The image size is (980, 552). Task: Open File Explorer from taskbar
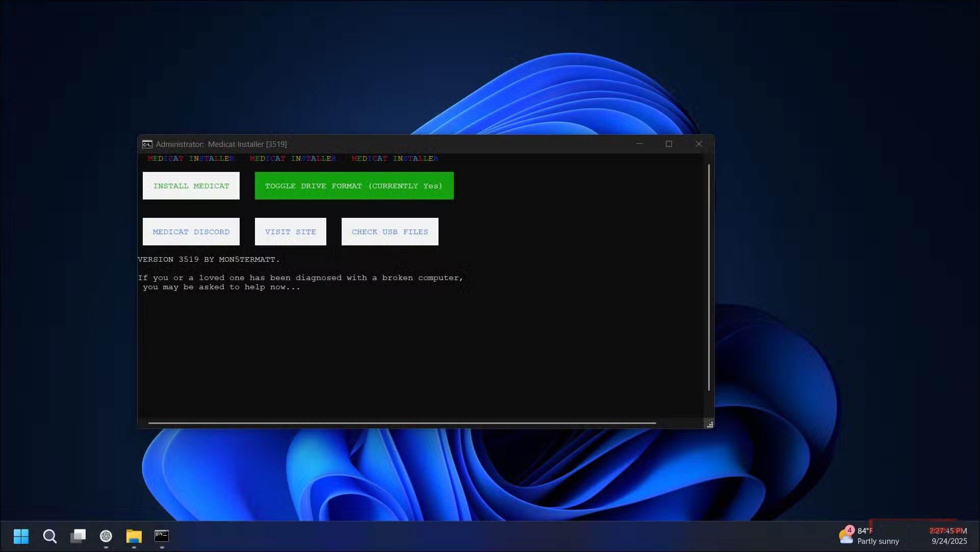click(134, 536)
